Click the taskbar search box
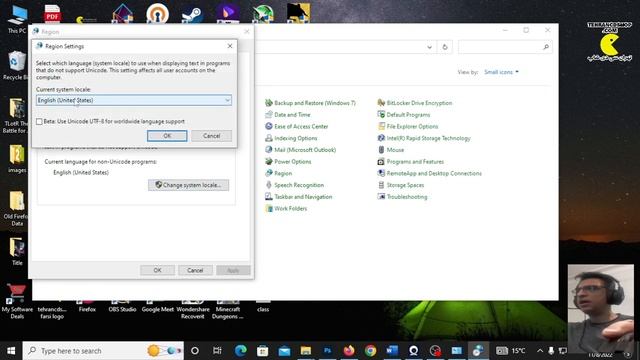The height and width of the screenshot is (360, 640). click(x=103, y=351)
